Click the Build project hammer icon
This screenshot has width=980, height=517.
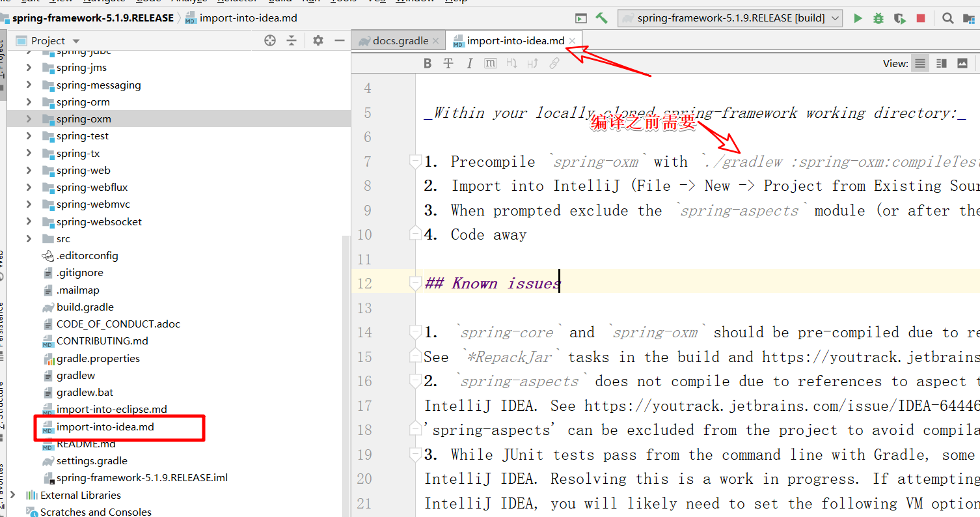coord(601,18)
